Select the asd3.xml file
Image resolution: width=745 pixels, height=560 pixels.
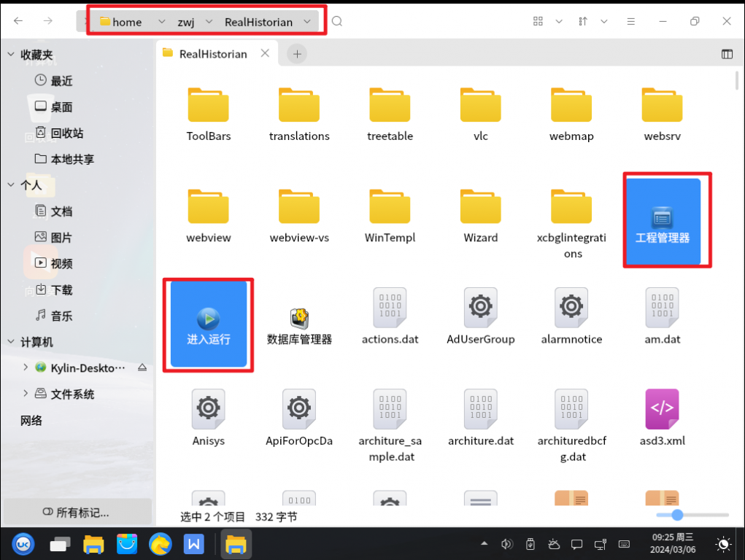click(662, 418)
